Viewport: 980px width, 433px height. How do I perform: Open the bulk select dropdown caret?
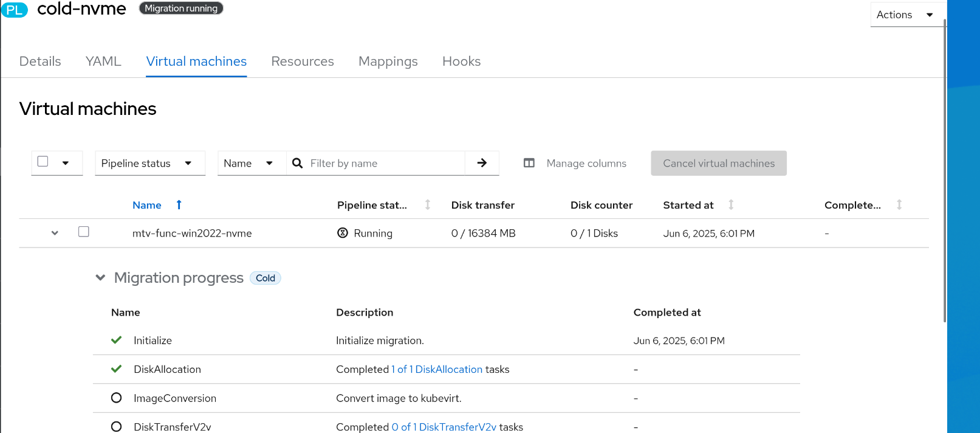pos(66,163)
